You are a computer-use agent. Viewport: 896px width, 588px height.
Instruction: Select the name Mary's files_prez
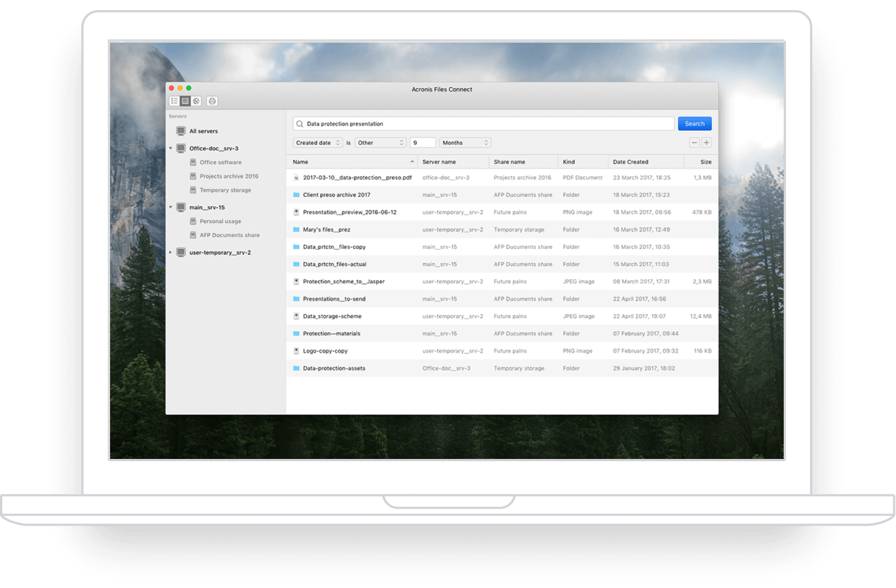[326, 229]
